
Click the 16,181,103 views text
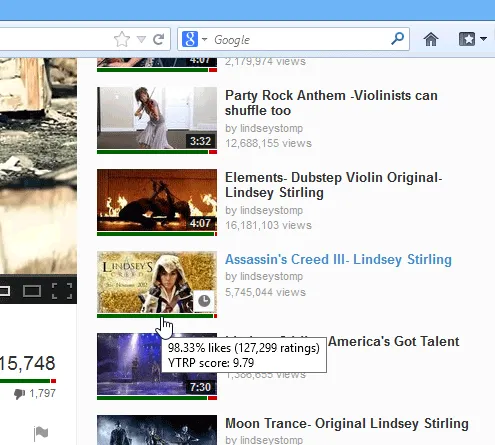click(268, 225)
